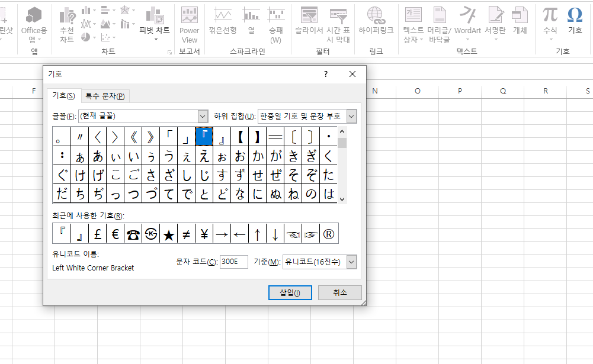593x364 pixels.
Task: Click the Timeline (시간 표시 막대) icon
Action: tap(338, 25)
